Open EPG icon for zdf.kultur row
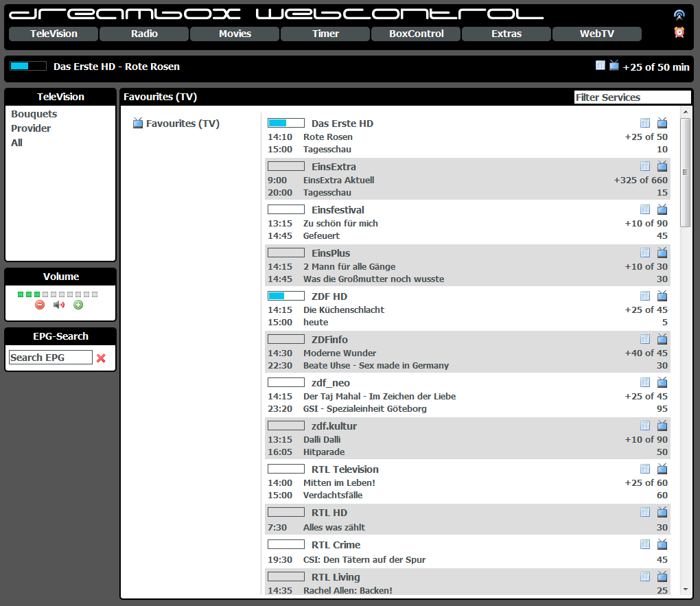 click(645, 426)
